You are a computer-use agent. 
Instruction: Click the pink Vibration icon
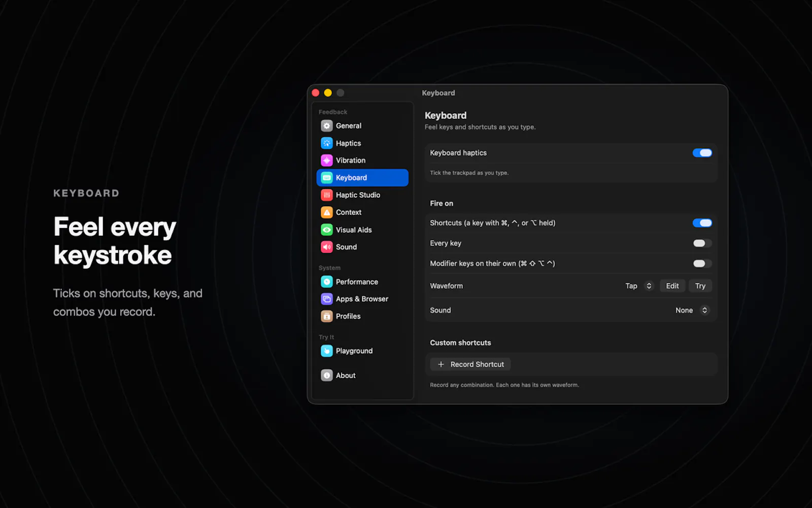(x=327, y=161)
